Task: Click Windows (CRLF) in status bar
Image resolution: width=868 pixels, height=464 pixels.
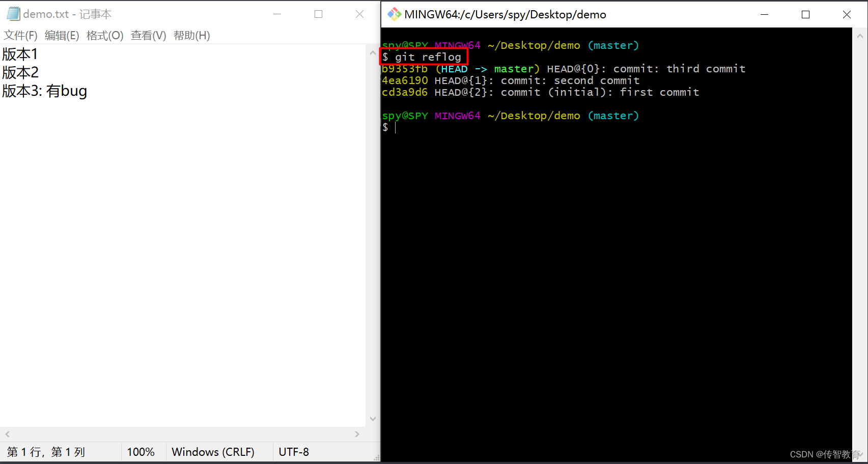Action: (213, 452)
